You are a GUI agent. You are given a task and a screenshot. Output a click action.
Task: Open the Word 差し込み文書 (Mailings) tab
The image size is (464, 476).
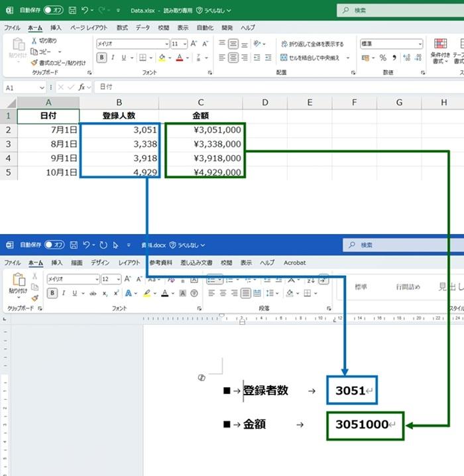coord(197,263)
